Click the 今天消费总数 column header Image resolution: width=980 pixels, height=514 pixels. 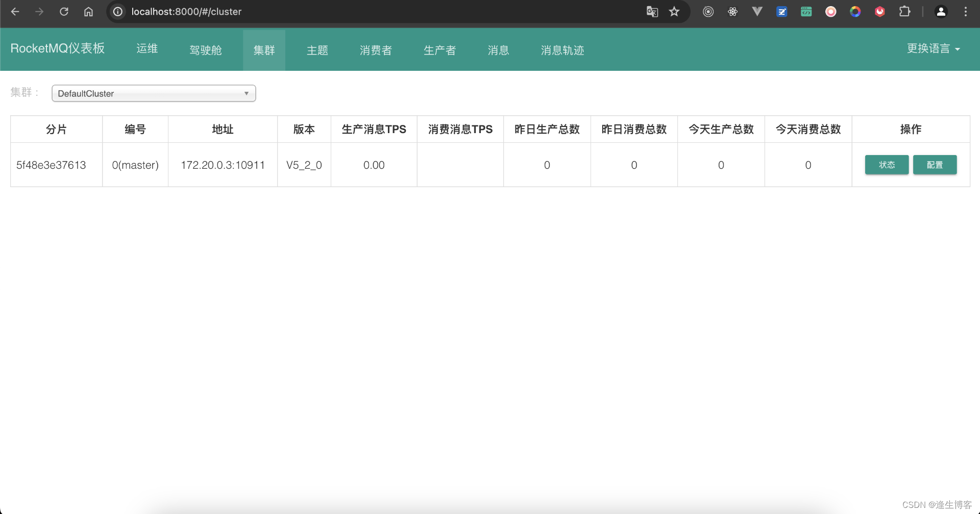coord(808,130)
